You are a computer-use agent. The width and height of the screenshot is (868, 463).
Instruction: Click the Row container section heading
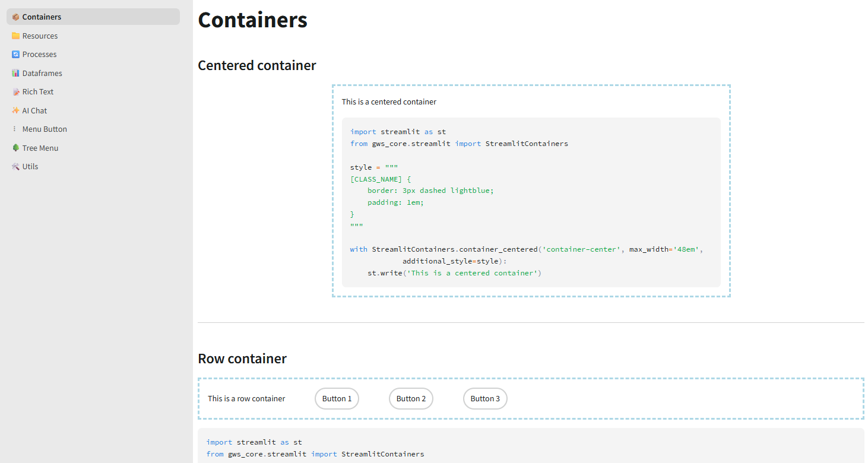click(x=242, y=359)
